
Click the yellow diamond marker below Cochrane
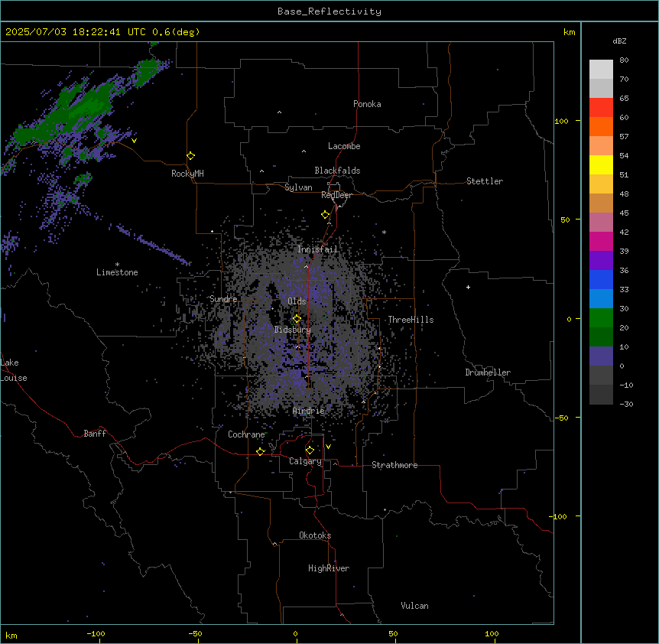pyautogui.click(x=260, y=451)
